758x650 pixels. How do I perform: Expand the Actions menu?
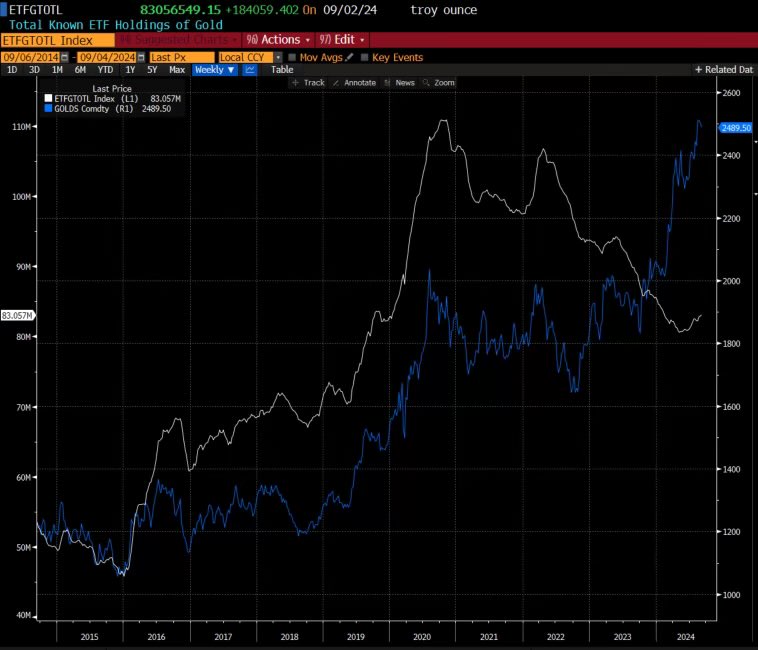tap(278, 40)
